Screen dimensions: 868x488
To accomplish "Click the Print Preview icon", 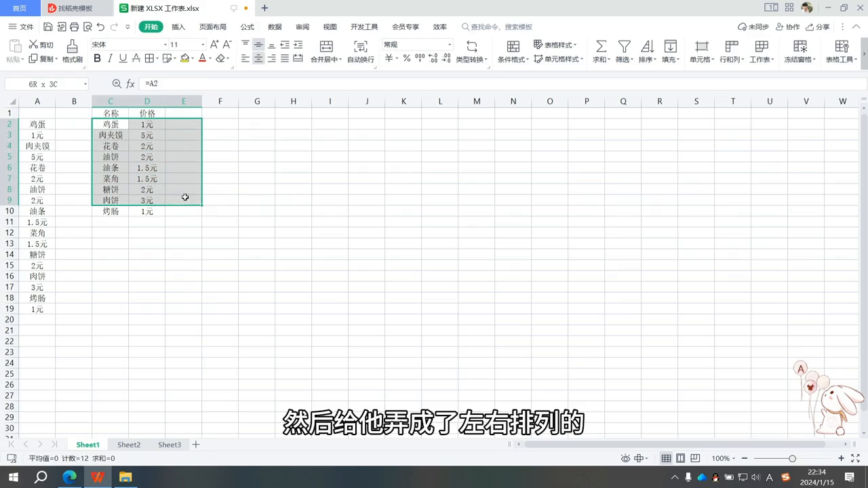I will [x=87, y=27].
